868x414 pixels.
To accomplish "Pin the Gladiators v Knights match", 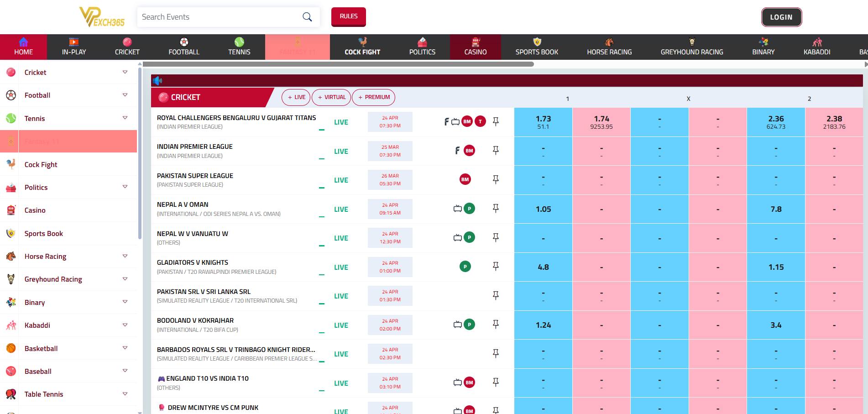I will pyautogui.click(x=496, y=267).
